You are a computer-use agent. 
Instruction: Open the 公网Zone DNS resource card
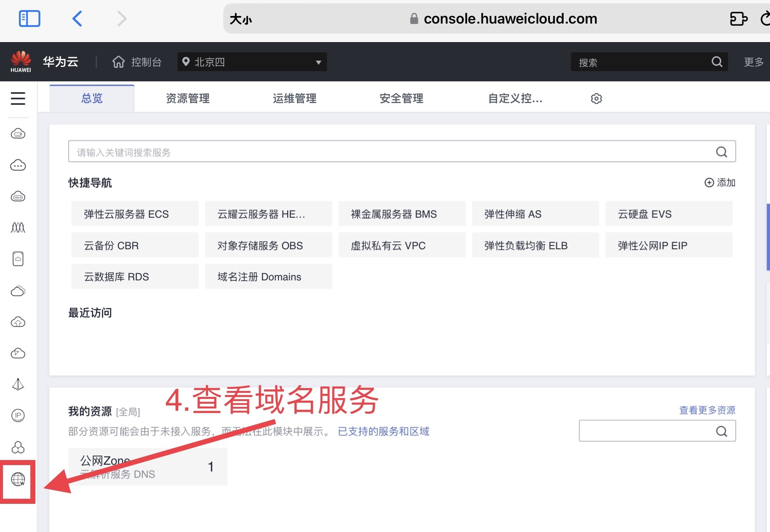click(147, 467)
